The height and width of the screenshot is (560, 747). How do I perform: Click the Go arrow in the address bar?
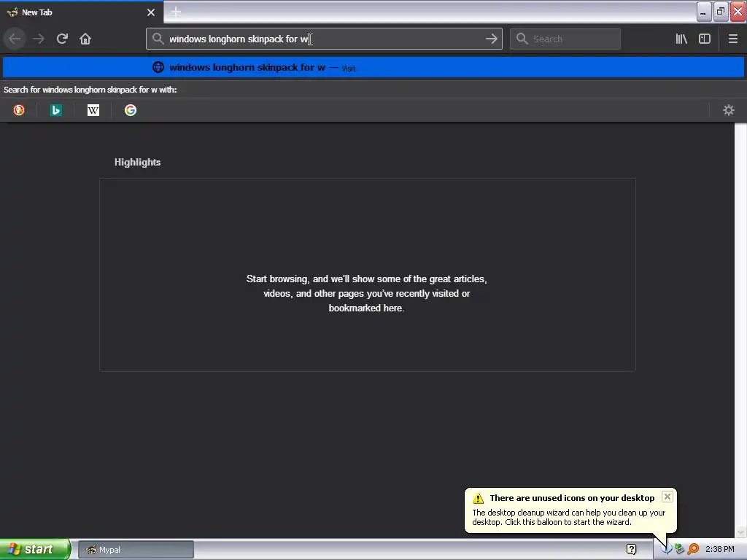click(x=491, y=39)
